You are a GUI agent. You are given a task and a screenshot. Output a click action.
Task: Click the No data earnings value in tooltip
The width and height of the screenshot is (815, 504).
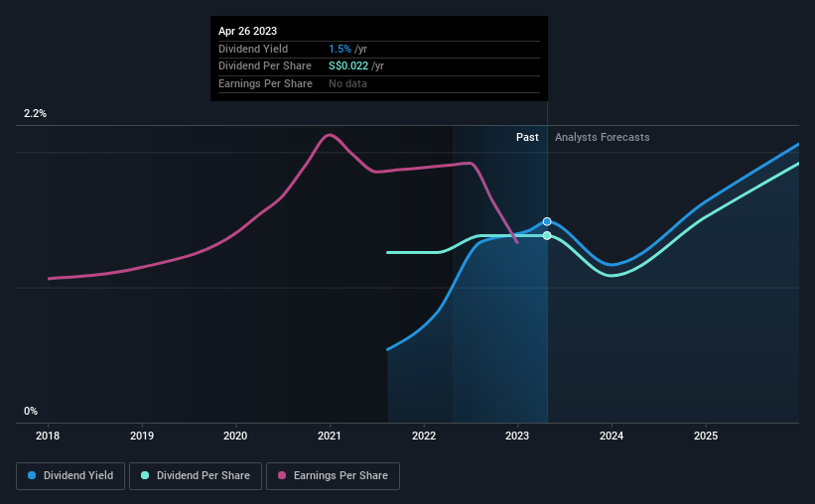(x=347, y=83)
